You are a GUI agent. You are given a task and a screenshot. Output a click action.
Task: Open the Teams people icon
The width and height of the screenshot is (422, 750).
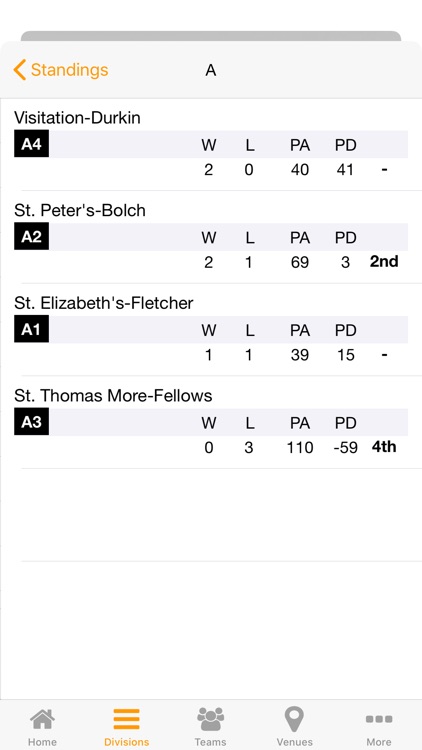pos(211,719)
